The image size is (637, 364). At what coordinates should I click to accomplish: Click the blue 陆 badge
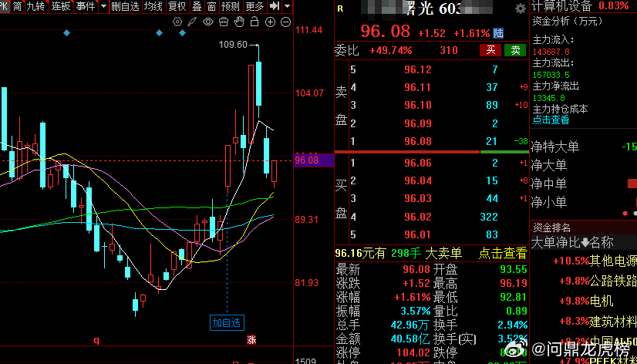tap(498, 33)
